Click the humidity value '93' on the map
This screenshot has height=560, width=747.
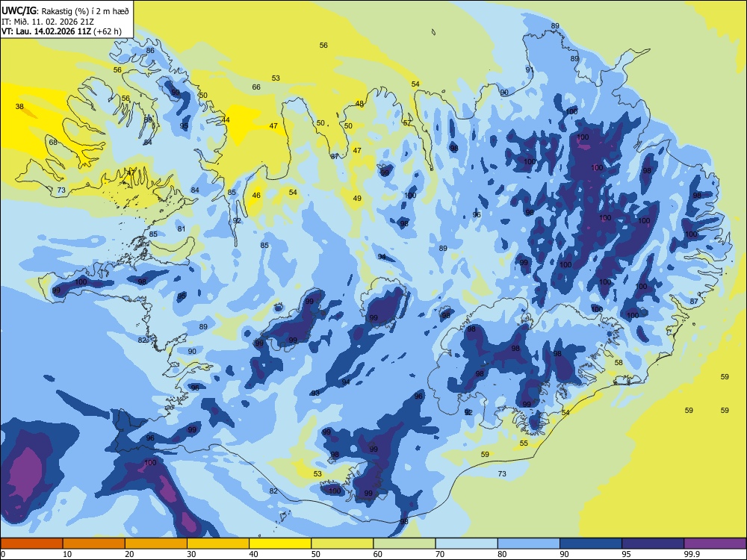[x=315, y=393]
